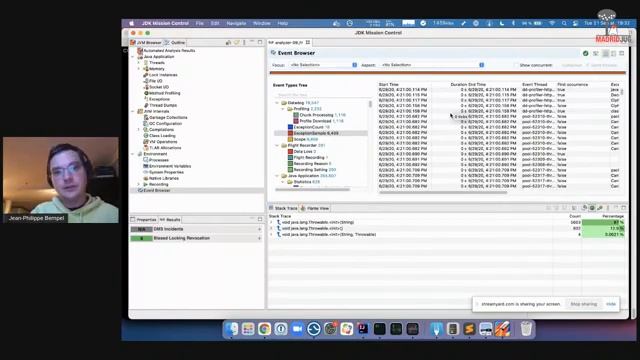Open the Window menu
Image resolution: width=640 pixels, height=360 pixels.
click(262, 23)
